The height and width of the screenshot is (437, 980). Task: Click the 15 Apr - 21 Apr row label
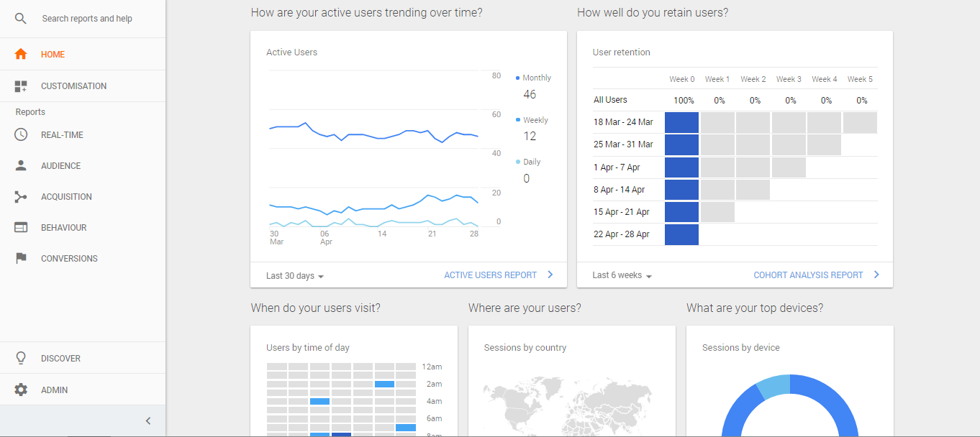click(621, 212)
